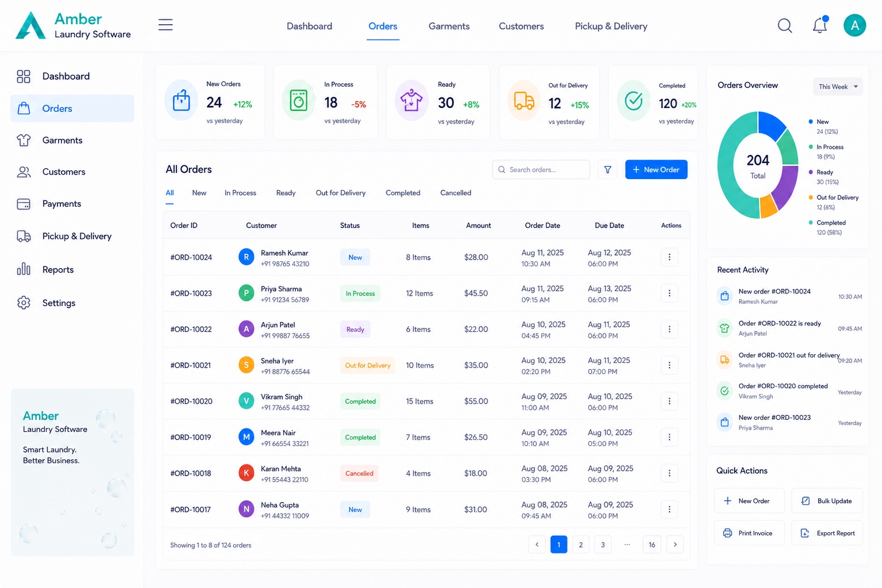Click the search magnifier in header
The width and height of the screenshot is (882, 588).
point(785,26)
